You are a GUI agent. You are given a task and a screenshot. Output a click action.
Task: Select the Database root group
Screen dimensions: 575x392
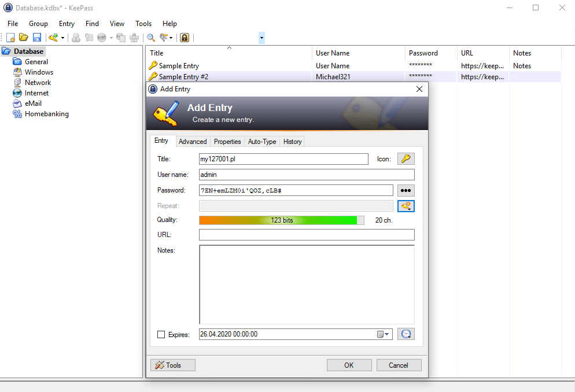point(28,51)
